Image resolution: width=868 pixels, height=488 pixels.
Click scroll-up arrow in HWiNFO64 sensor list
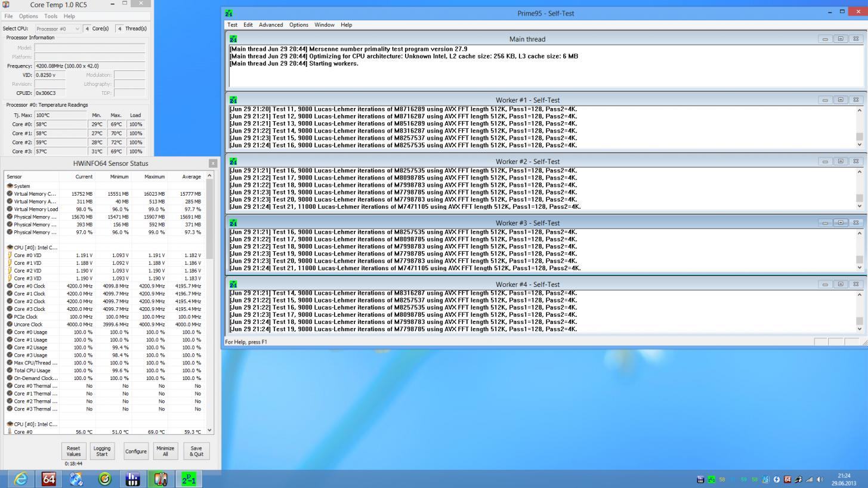pos(209,176)
